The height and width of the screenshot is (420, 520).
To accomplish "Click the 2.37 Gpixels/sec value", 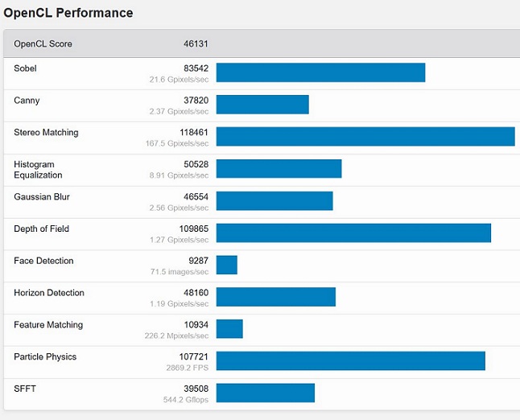I will pyautogui.click(x=179, y=111).
